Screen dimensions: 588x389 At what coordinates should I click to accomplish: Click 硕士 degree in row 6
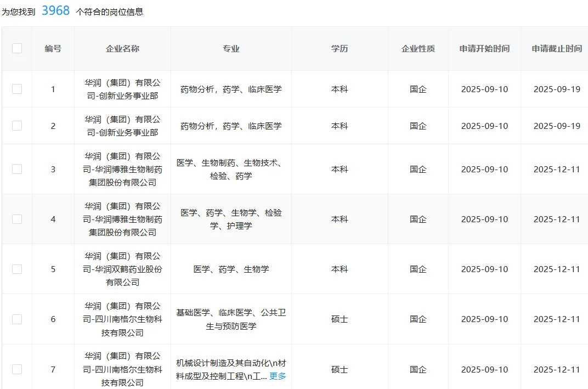click(x=340, y=319)
